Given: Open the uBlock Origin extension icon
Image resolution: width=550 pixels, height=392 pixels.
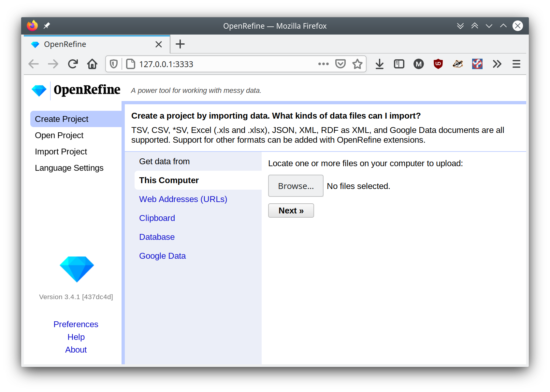Looking at the screenshot, I should [438, 64].
